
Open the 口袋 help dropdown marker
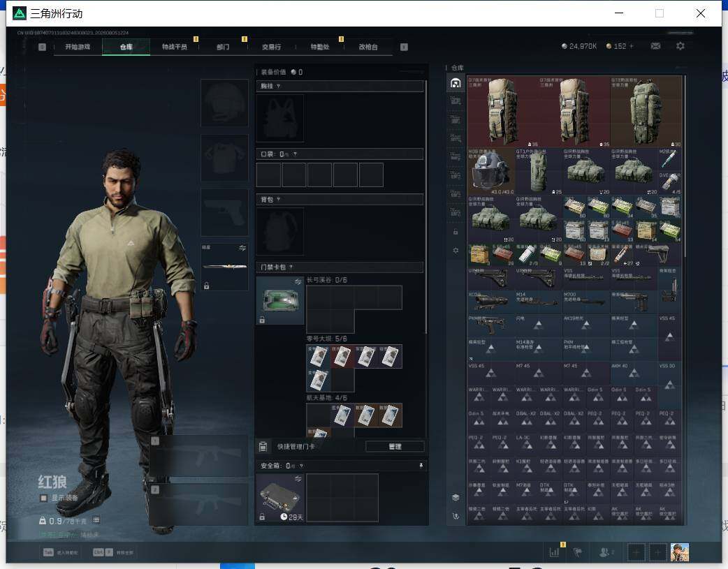[x=295, y=154]
